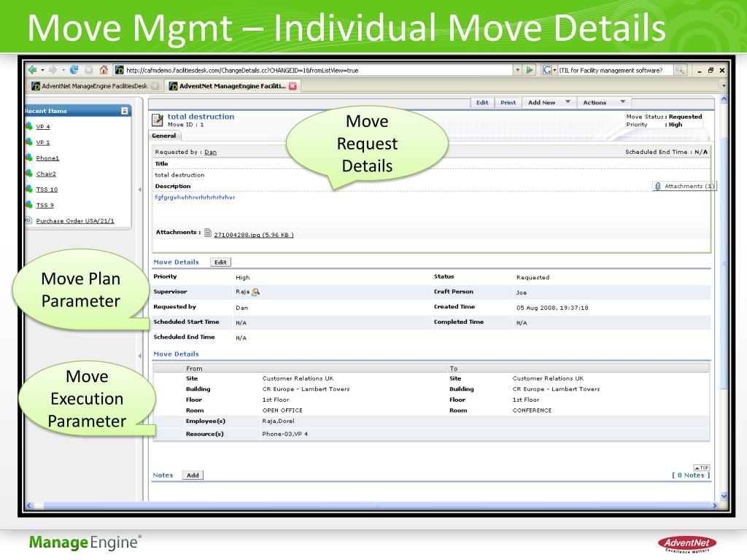This screenshot has height=560, width=747.
Task: Open the back button history dropdown
Action: (x=42, y=70)
